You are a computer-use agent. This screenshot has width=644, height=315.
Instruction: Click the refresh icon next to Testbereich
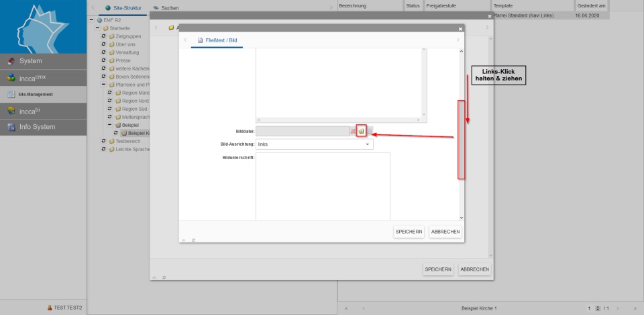pos(103,141)
